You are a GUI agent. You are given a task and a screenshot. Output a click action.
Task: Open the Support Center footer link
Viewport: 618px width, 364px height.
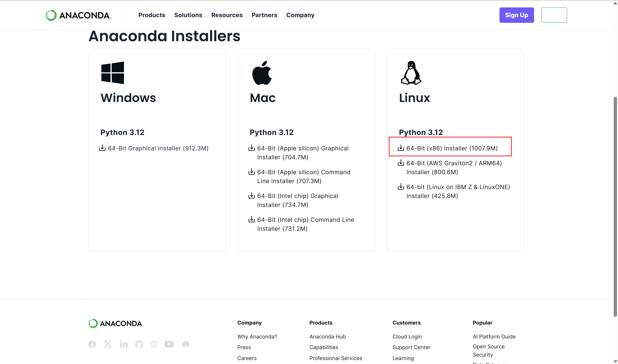coord(411,347)
